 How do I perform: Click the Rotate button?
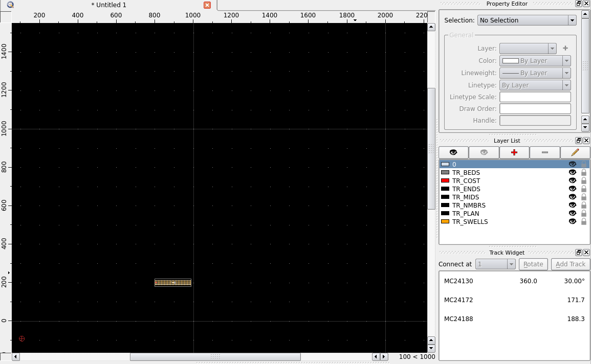click(x=533, y=264)
